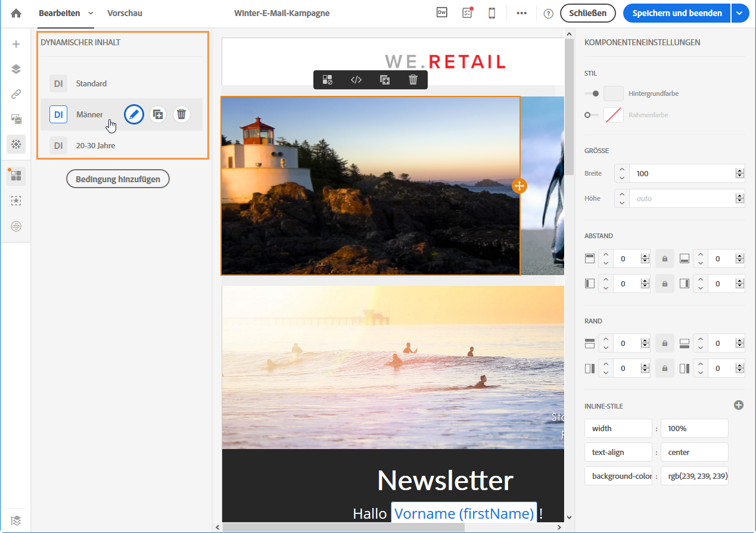756x533 pixels.
Task: Switch to the Vorschau tab
Action: coord(125,13)
